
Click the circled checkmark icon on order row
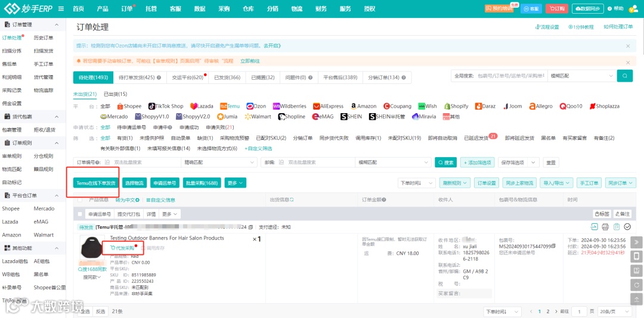(x=627, y=226)
